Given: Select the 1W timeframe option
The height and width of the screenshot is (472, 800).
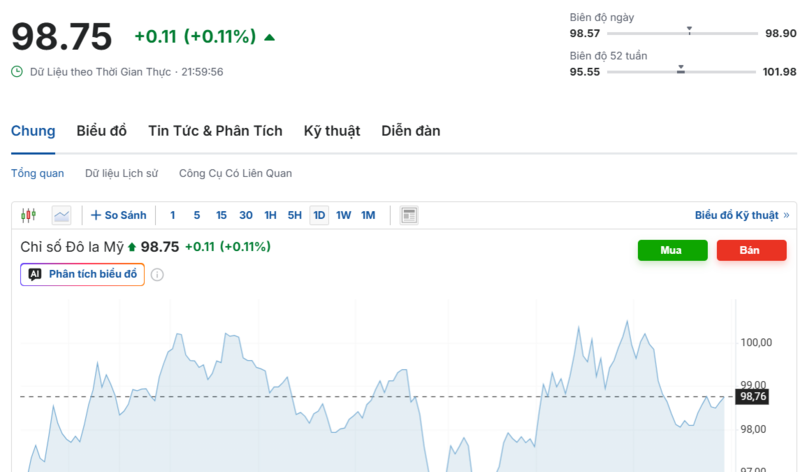Looking at the screenshot, I should pyautogui.click(x=343, y=215).
